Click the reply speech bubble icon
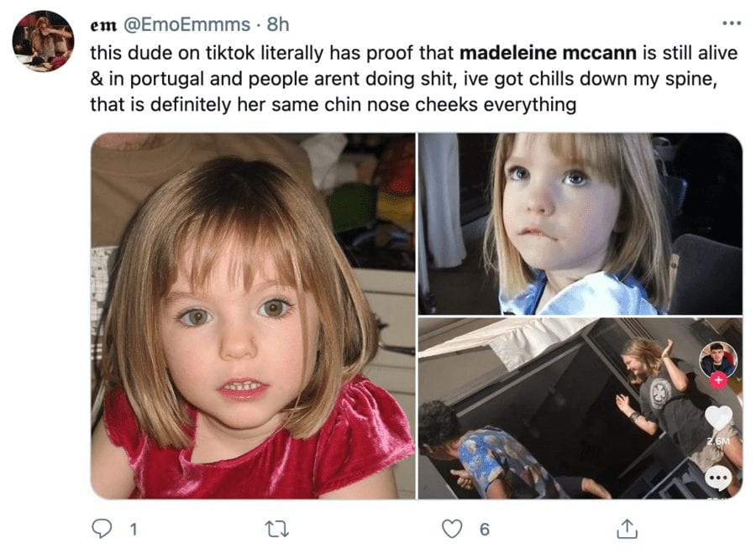This screenshot has height=554, width=756. (x=102, y=529)
